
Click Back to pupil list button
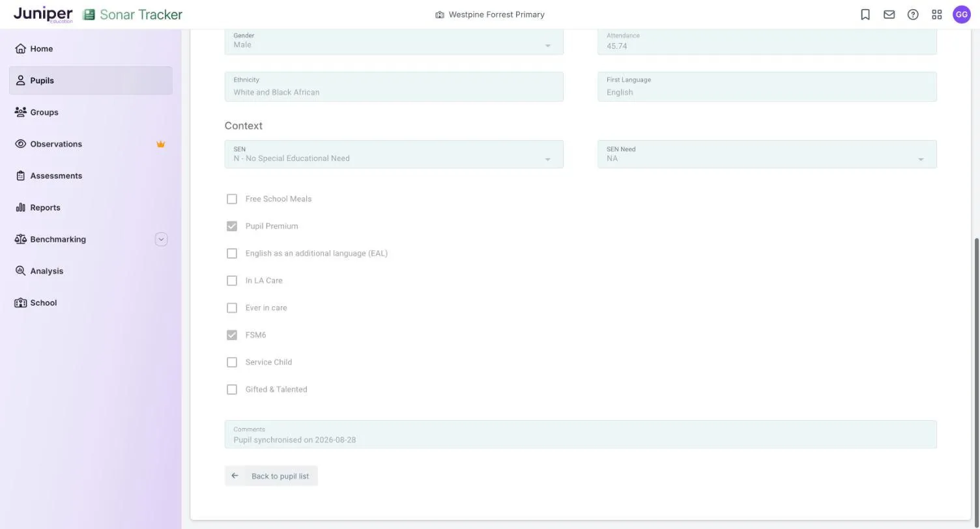271,476
